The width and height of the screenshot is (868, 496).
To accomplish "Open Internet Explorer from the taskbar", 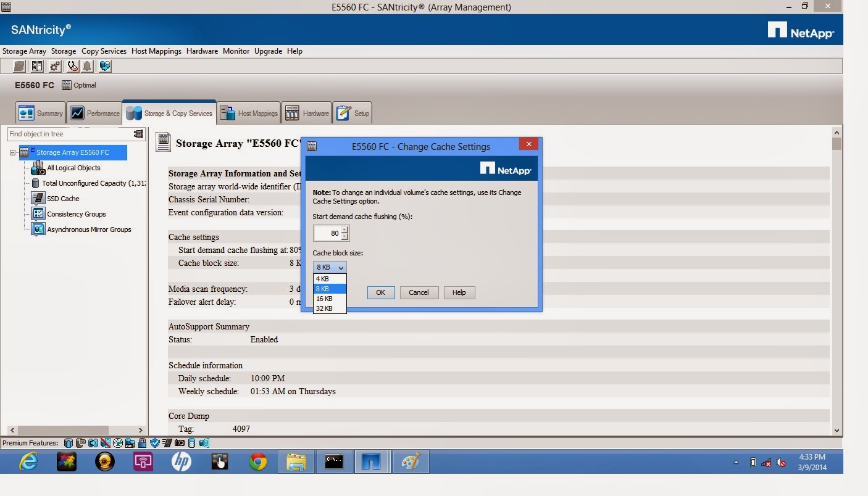I will (x=28, y=461).
